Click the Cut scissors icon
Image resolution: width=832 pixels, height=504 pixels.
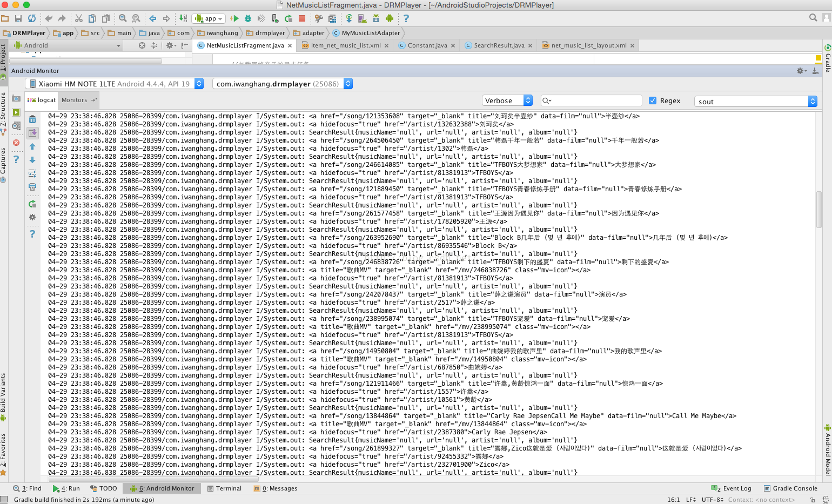[79, 18]
